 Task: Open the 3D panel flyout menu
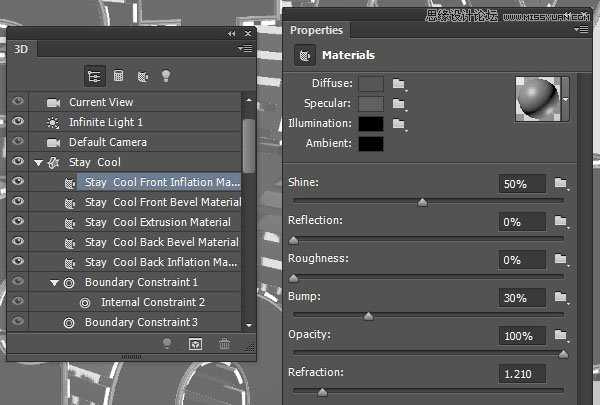[x=245, y=49]
